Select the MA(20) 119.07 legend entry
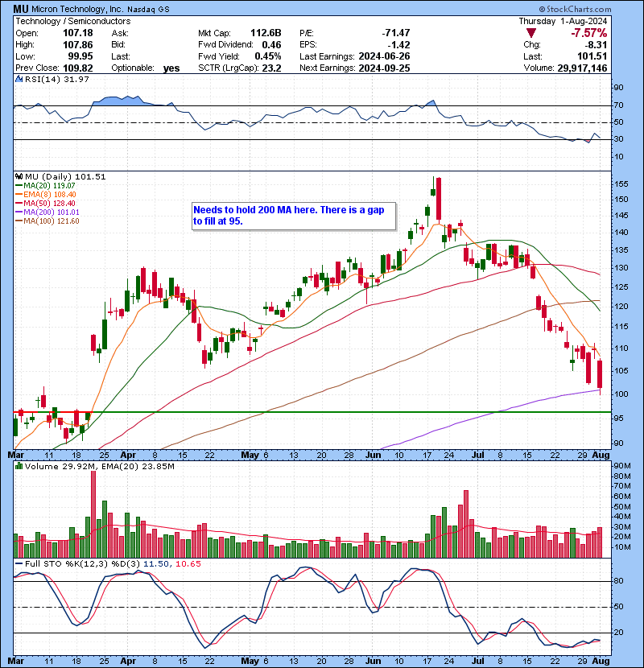 tap(45, 186)
